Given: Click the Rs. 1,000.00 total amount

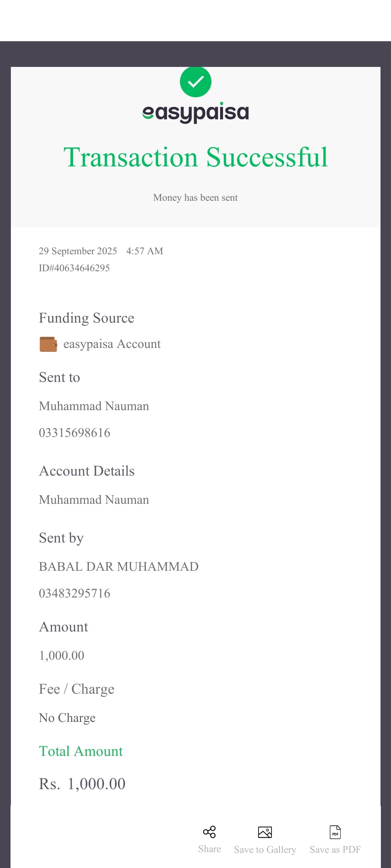Looking at the screenshot, I should [x=82, y=784].
